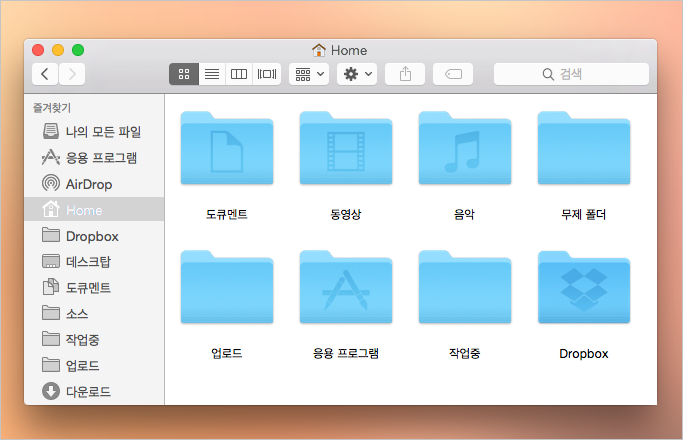Viewport: 683px width, 440px height.
Task: Select the 동영상 movies folder icon
Action: pyautogui.click(x=346, y=148)
